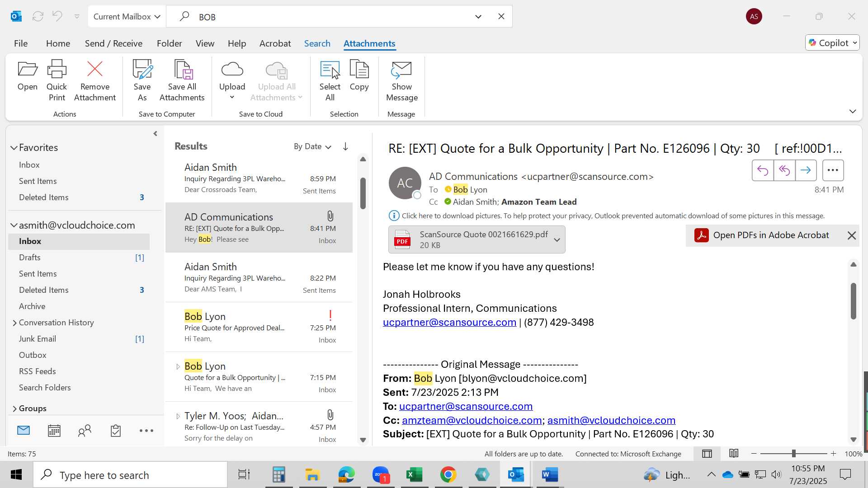Viewport: 868px width, 488px height.
Task: Open the Current Mailbox scope dropdown
Action: [127, 17]
